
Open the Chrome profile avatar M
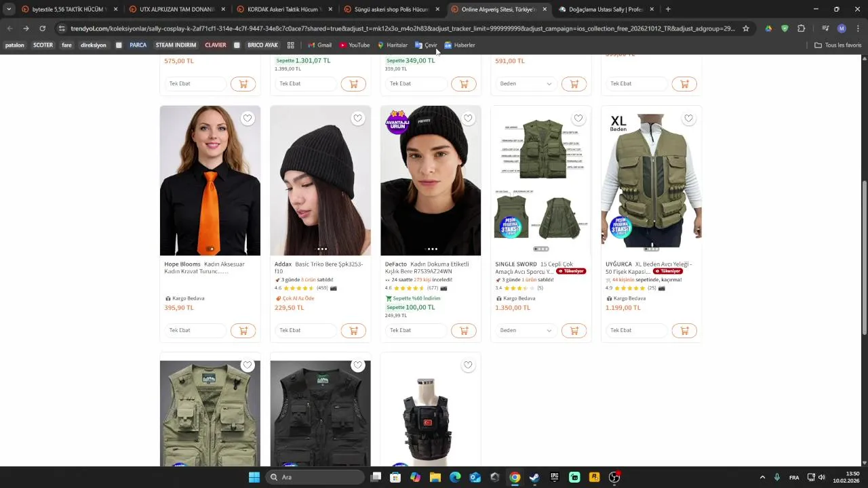pyautogui.click(x=842, y=28)
